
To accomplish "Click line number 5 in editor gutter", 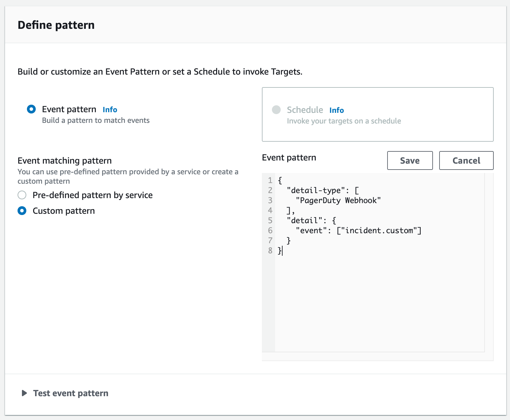I will tap(270, 220).
